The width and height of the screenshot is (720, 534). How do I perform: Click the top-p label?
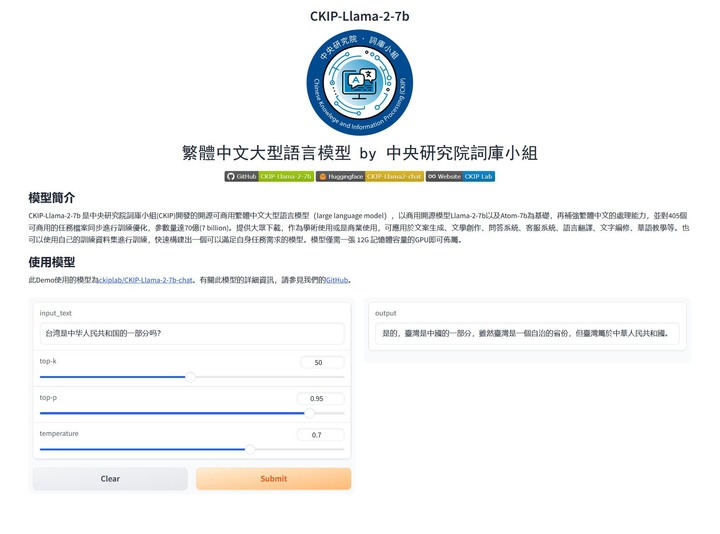[x=48, y=397]
